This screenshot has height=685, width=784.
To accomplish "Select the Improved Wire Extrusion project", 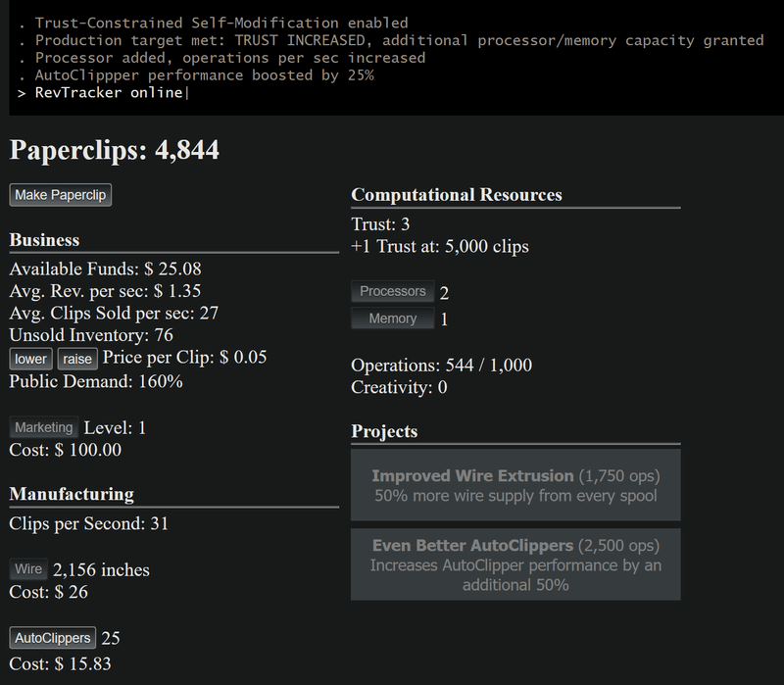I will [x=515, y=485].
